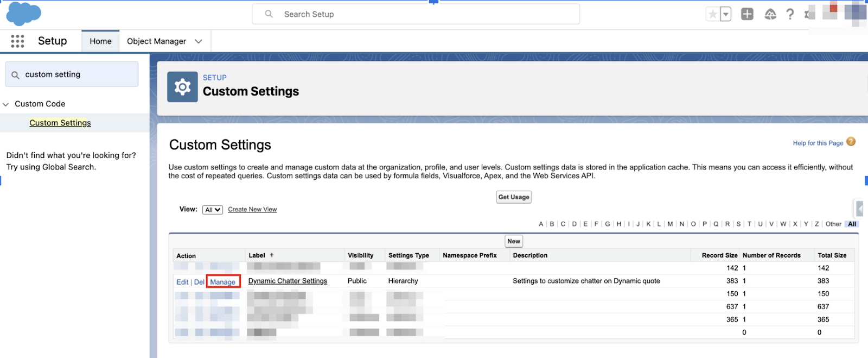The image size is (868, 358).
Task: Click Del for Dynamic Chatter Settings
Action: click(x=199, y=282)
